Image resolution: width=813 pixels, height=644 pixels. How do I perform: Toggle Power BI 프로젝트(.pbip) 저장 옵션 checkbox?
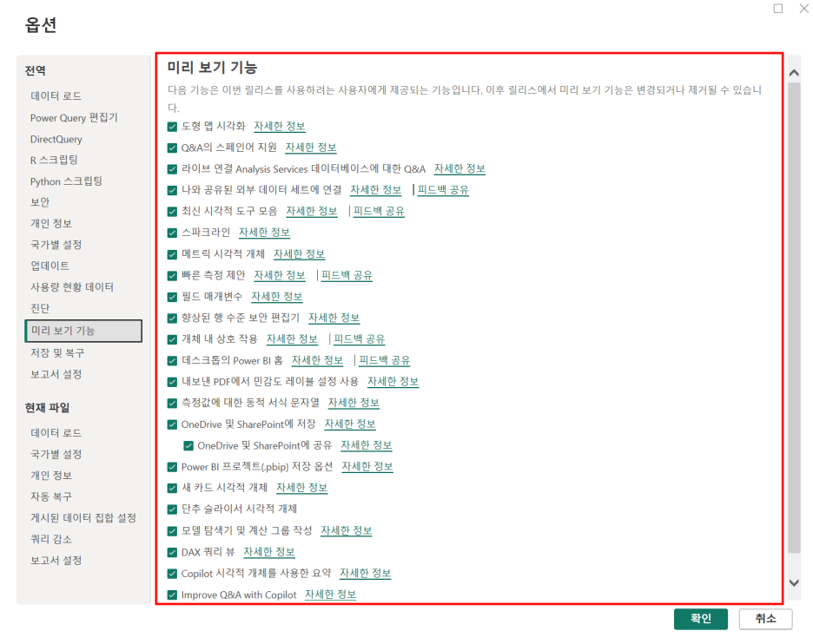(172, 467)
